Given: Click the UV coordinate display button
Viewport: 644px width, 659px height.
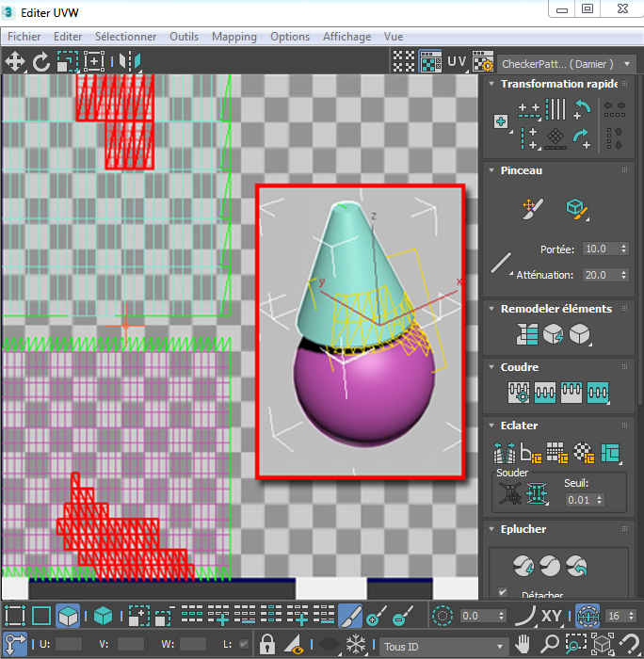Looking at the screenshot, I should coord(457,62).
